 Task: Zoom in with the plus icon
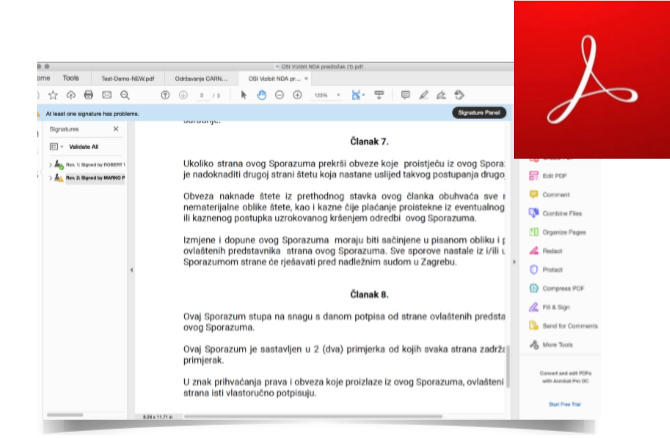coord(297,95)
